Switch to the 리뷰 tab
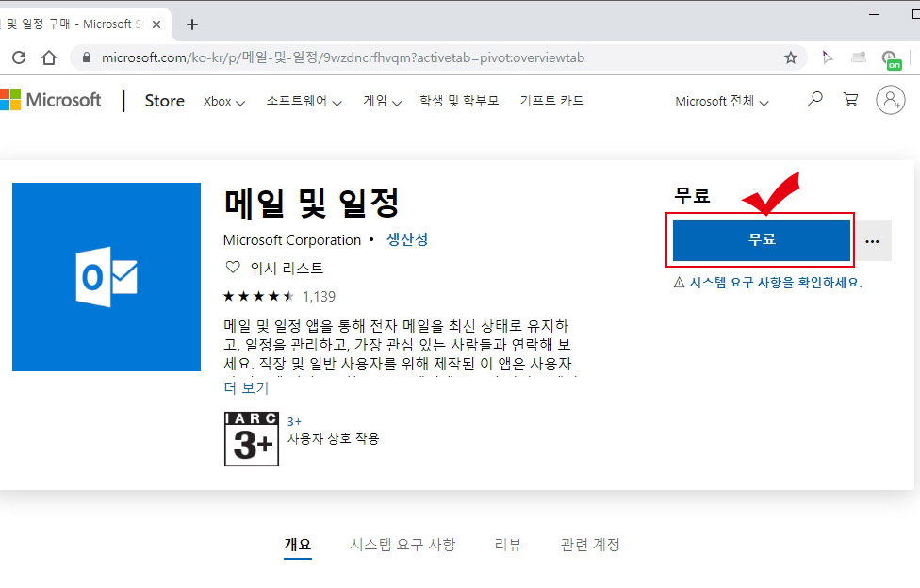920x588 pixels. pyautogui.click(x=507, y=545)
